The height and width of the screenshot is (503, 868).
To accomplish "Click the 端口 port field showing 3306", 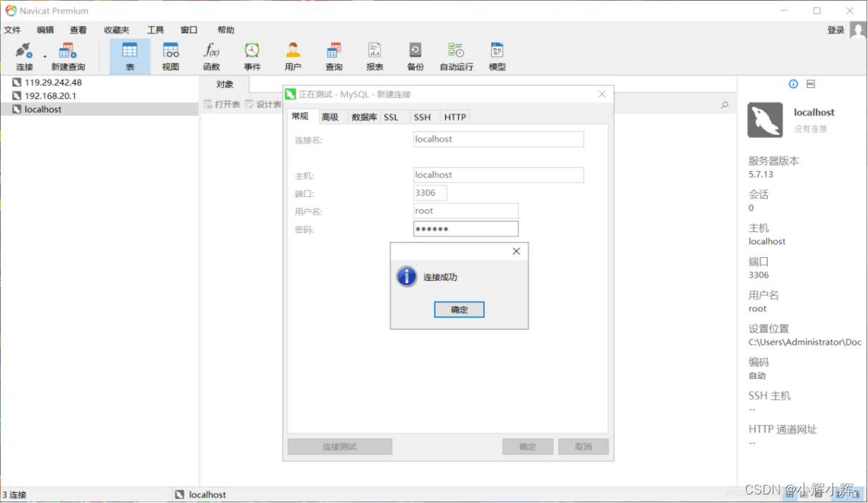I will point(430,193).
